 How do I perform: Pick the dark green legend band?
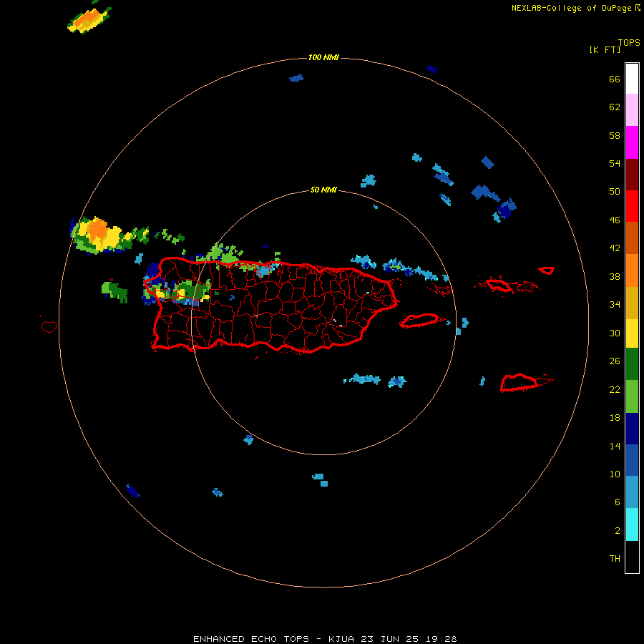coord(632,364)
